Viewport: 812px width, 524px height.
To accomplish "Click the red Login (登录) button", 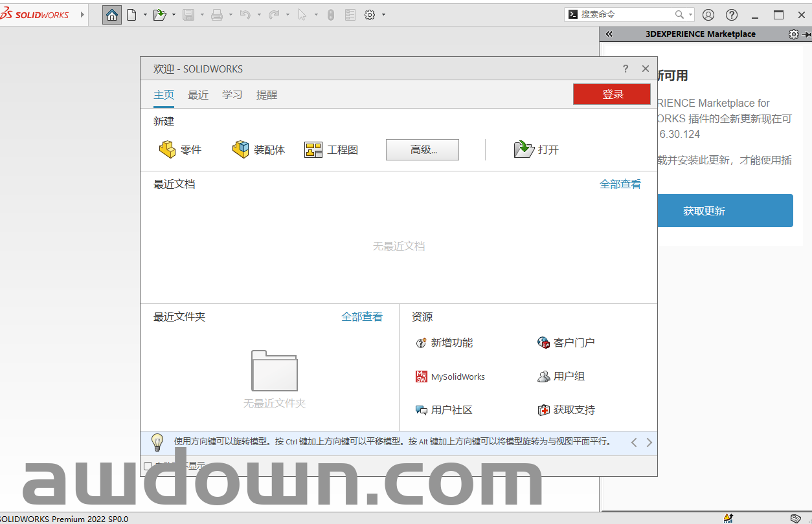I will [x=612, y=94].
